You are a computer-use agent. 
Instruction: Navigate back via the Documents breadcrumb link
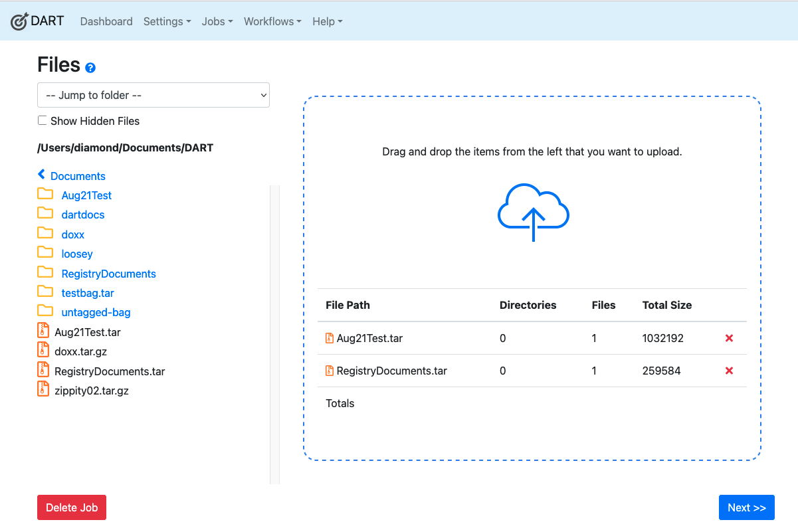[x=77, y=175]
